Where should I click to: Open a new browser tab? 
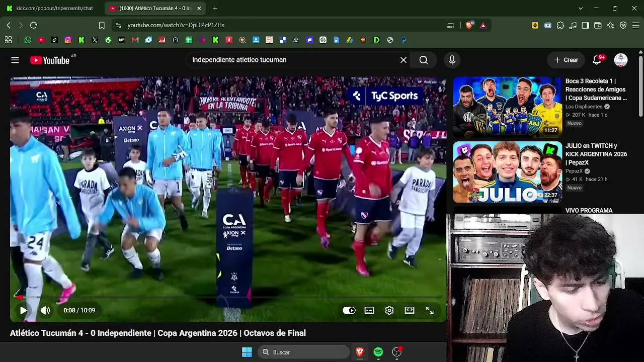click(215, 8)
